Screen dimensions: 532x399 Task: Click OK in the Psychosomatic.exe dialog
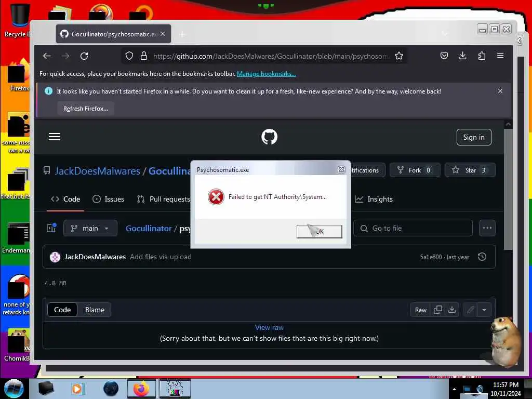click(x=320, y=231)
